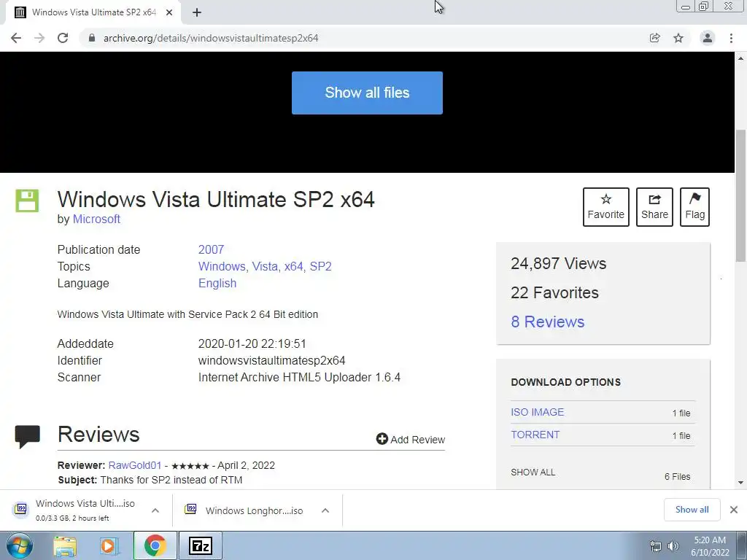The width and height of the screenshot is (747, 560).
Task: Click the ISO IMAGE download option
Action: pyautogui.click(x=538, y=413)
